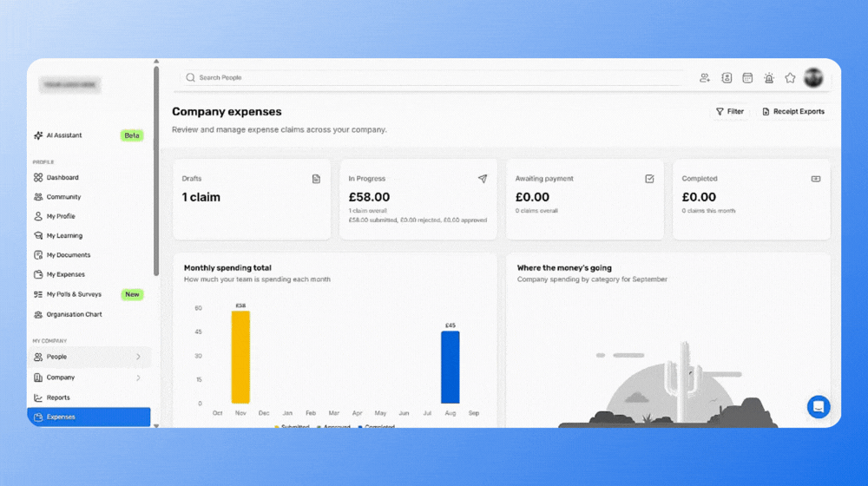Click the Organisation Chart icon
The height and width of the screenshot is (486, 868).
point(38,314)
